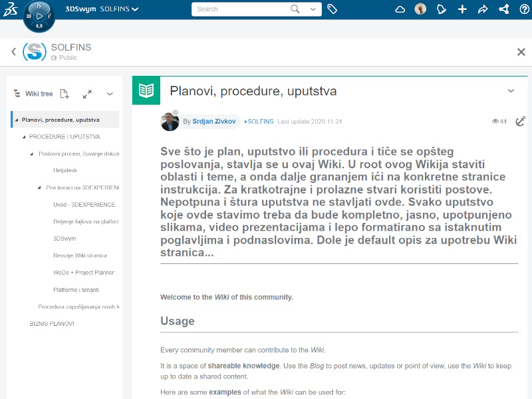
Task: Expand wiki tree to full view
Action: [x=87, y=94]
